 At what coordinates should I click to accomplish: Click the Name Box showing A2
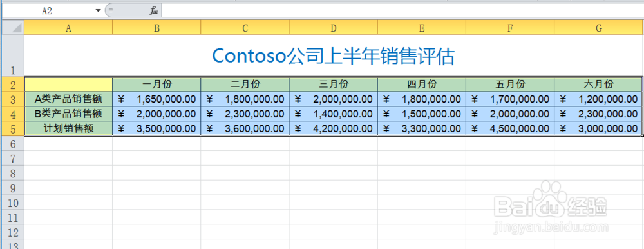[47, 11]
